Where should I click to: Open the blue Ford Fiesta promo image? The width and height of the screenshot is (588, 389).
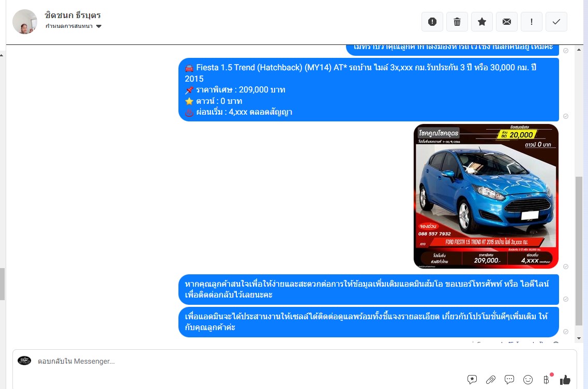486,196
